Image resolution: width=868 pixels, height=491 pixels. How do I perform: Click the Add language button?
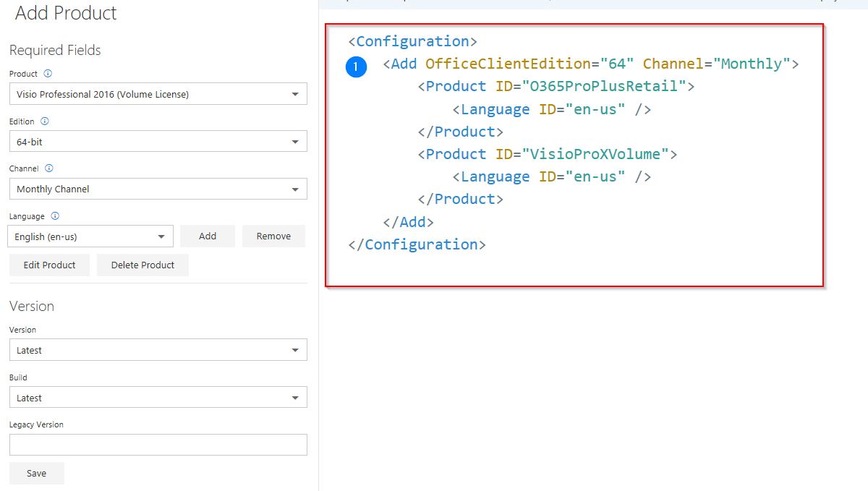[x=208, y=236]
